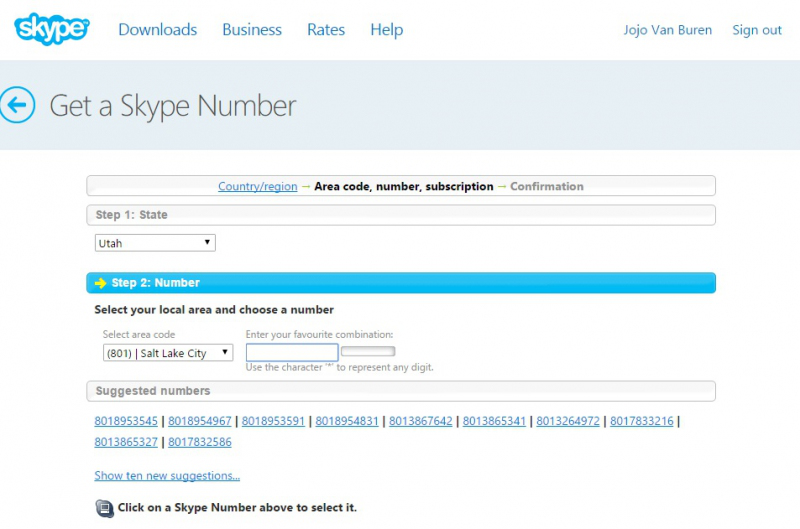This screenshot has width=800, height=529.
Task: Select number 8013865341
Action: (x=494, y=421)
